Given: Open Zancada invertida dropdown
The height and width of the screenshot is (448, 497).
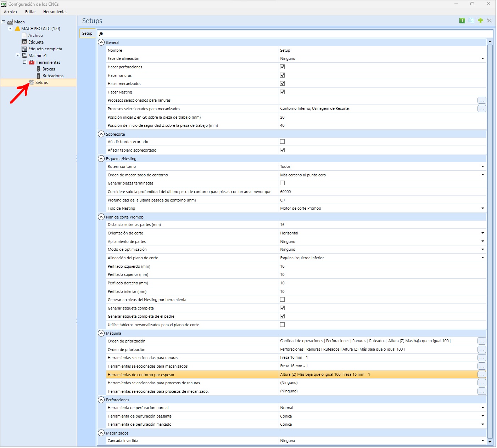Looking at the screenshot, I should pyautogui.click(x=483, y=441).
